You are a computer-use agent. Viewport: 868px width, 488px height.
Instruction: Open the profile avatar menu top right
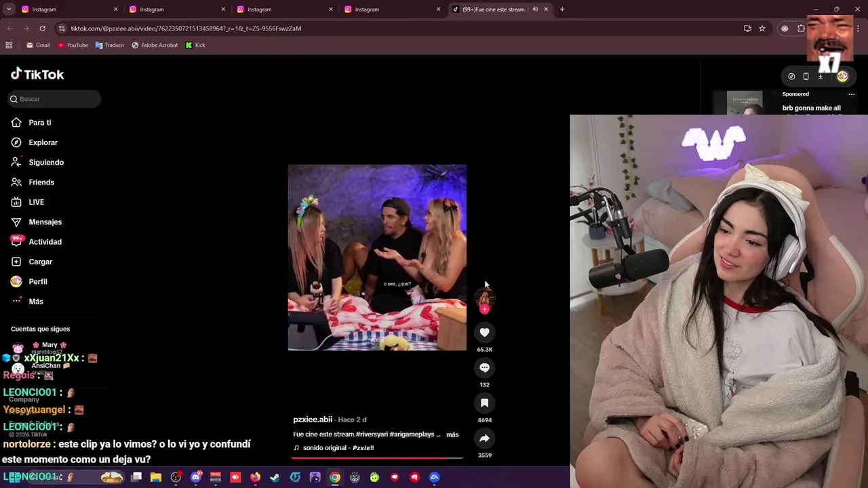[842, 77]
